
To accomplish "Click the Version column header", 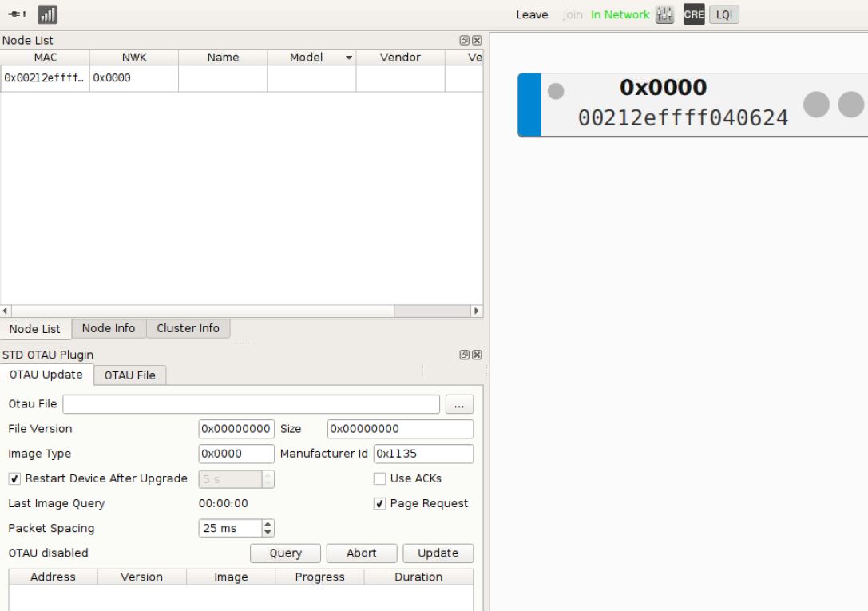I will tap(141, 577).
